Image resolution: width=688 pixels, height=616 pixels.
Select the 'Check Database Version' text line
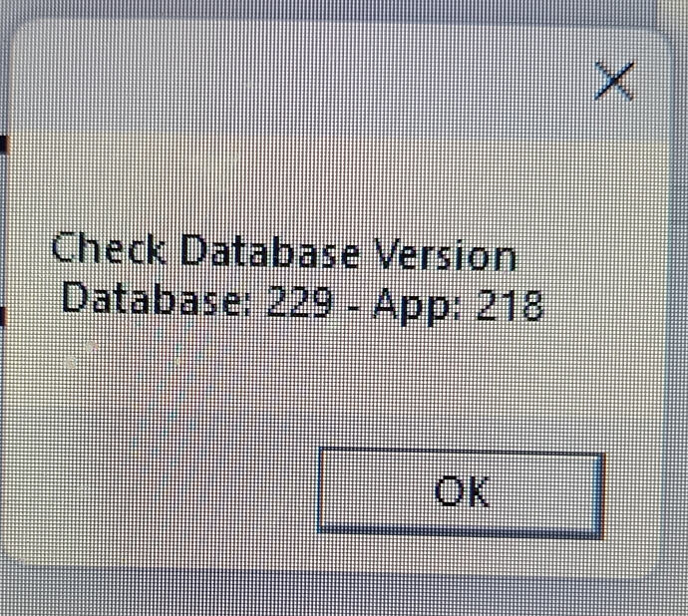[284, 251]
